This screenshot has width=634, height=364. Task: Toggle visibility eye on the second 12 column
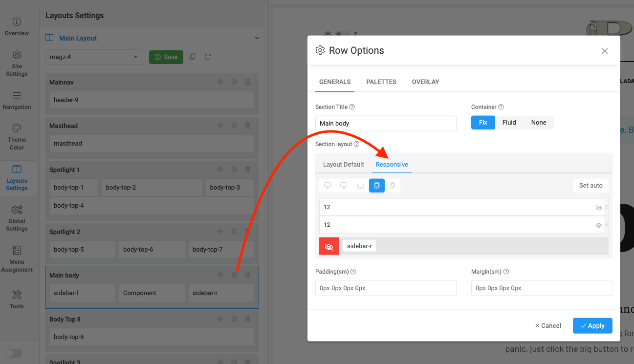599,225
